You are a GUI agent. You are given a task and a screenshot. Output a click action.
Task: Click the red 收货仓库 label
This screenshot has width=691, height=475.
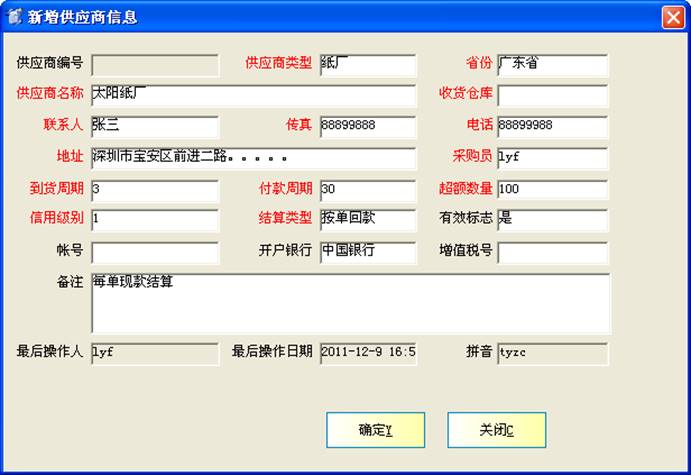coord(466,93)
